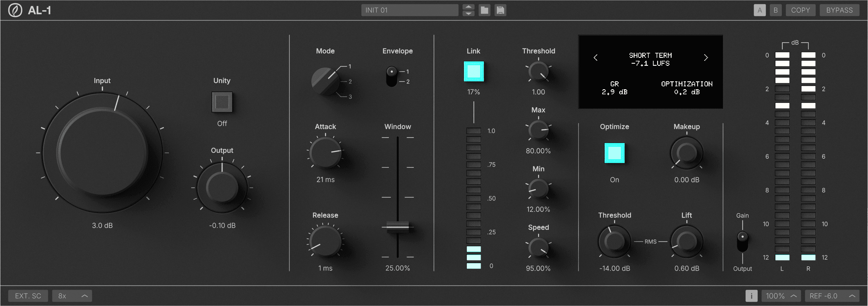This screenshot has width=868, height=306.
Task: Save the current preset via disk icon
Action: tap(500, 10)
